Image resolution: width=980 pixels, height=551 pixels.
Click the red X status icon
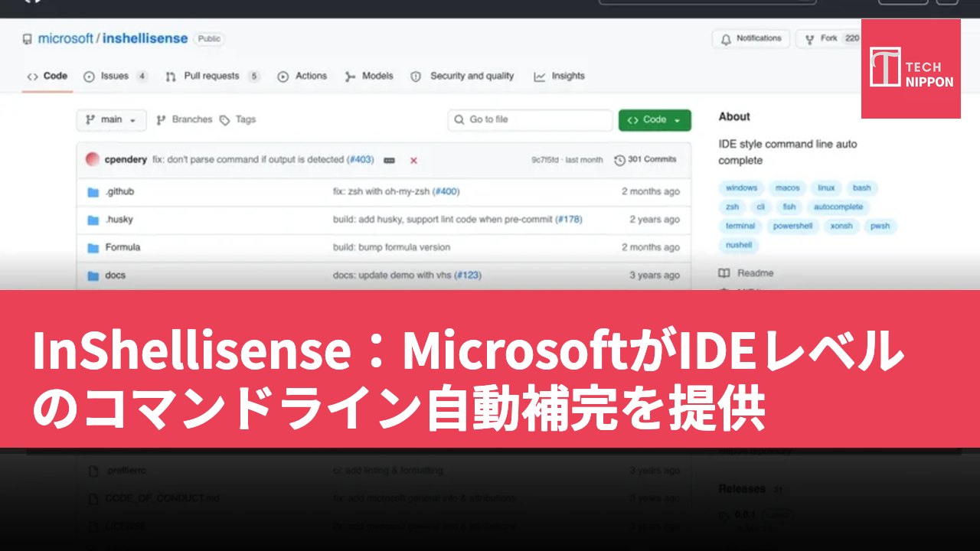point(413,161)
